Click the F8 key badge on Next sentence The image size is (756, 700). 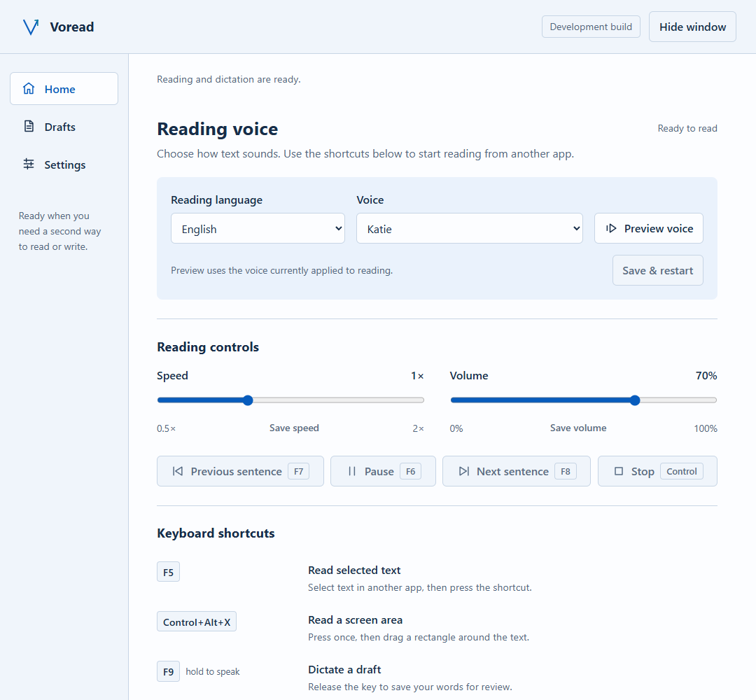(x=565, y=471)
